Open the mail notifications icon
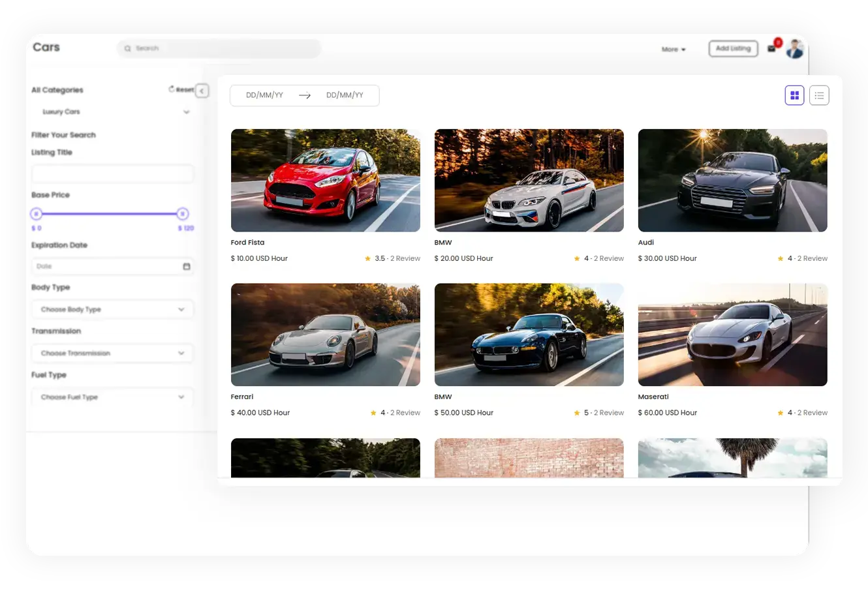Image resolution: width=868 pixels, height=589 pixels. tap(771, 48)
